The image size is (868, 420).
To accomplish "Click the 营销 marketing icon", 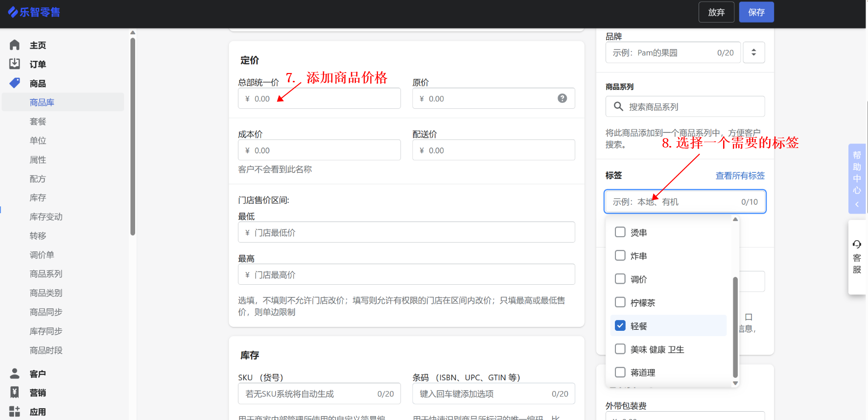I will click(15, 392).
